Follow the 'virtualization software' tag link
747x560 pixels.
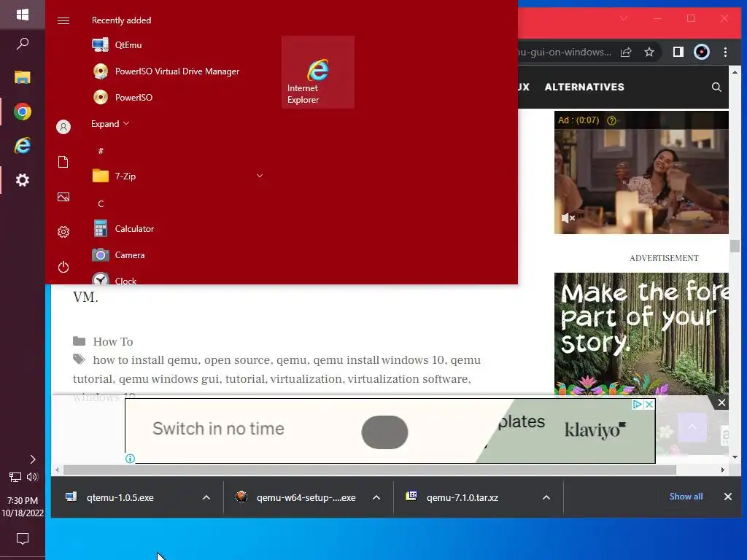click(408, 379)
